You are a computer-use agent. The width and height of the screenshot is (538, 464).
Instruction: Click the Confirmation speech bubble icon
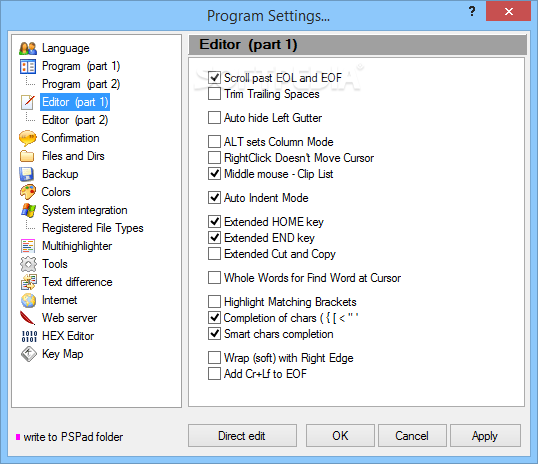pos(28,138)
